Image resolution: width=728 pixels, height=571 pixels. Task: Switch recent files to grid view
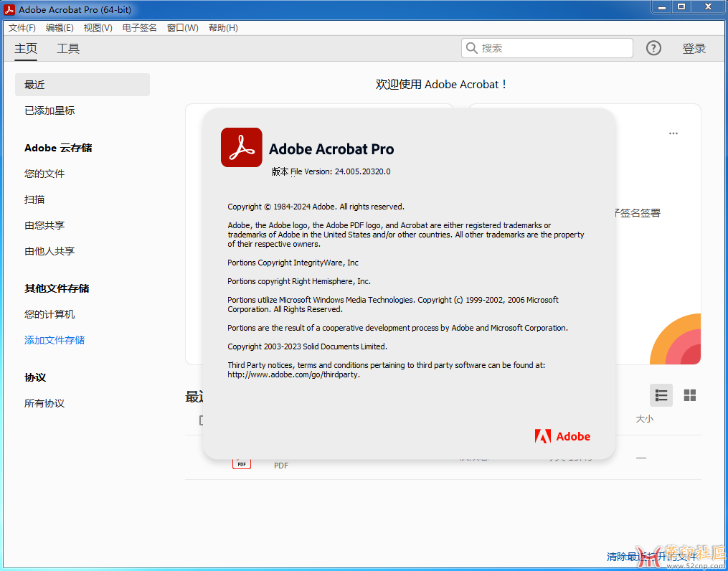pyautogui.click(x=690, y=395)
